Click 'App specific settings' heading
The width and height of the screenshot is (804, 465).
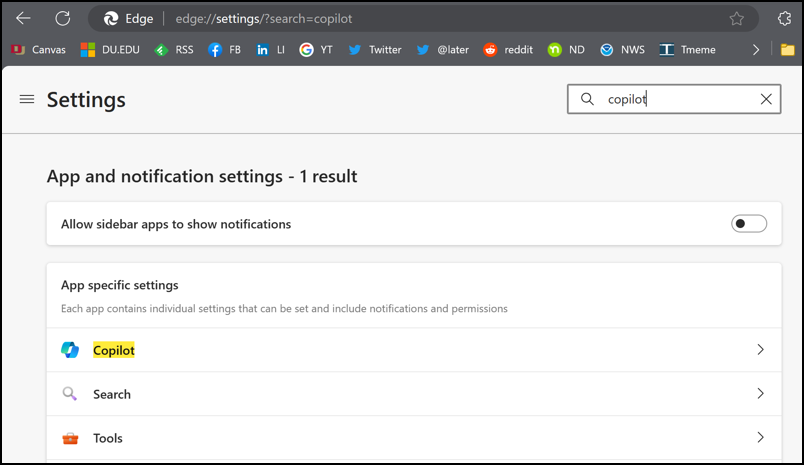pyautogui.click(x=119, y=285)
